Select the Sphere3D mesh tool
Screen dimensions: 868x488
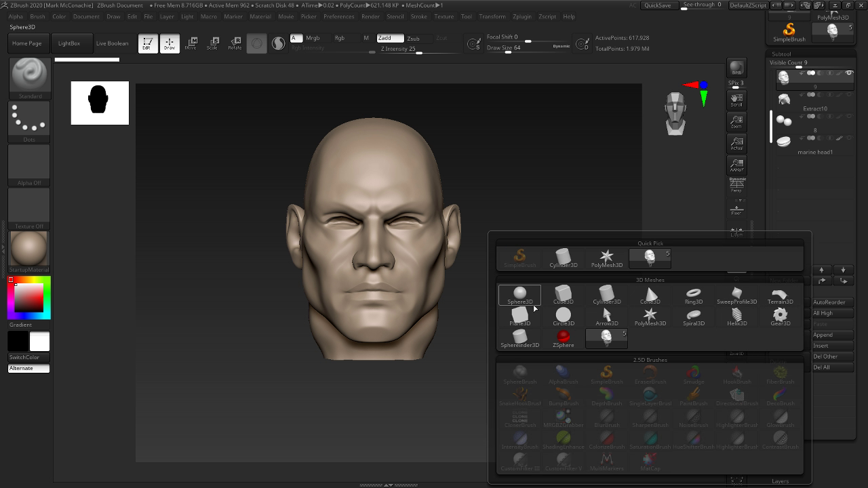pos(519,296)
